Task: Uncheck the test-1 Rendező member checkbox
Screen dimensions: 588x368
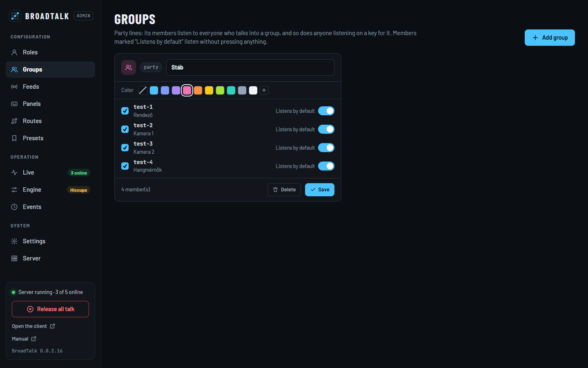Action: (x=125, y=111)
